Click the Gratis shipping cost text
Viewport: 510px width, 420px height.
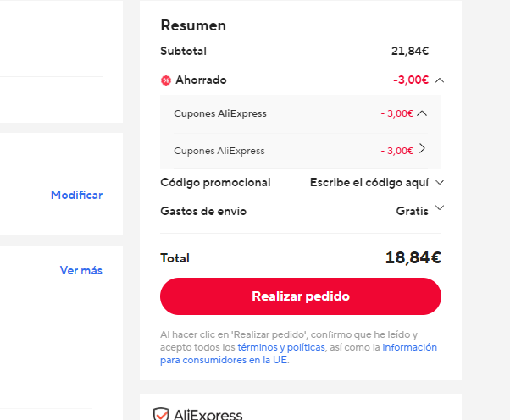click(x=412, y=212)
